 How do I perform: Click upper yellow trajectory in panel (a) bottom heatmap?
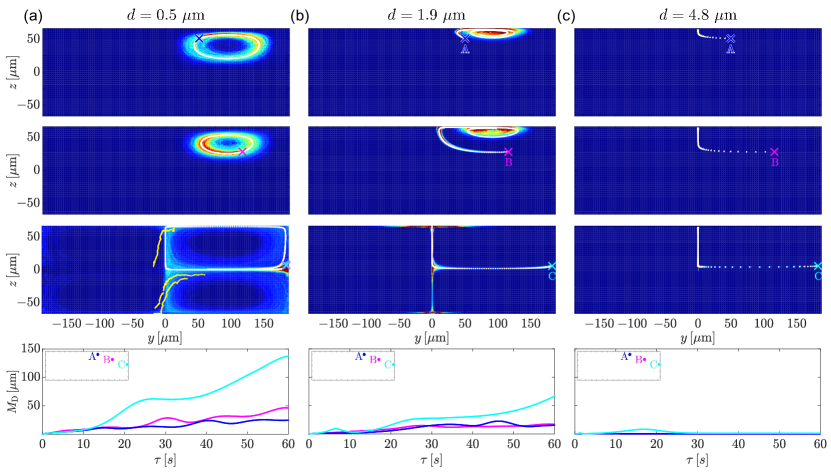[x=160, y=245]
